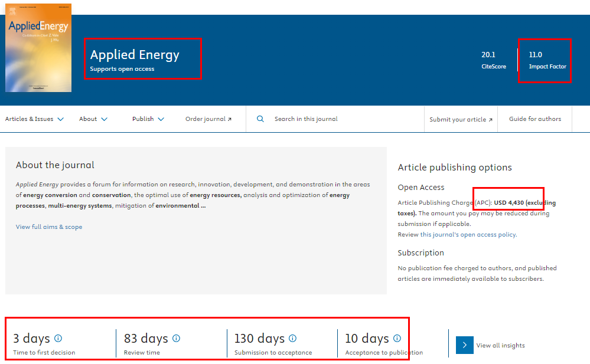This screenshot has width=590, height=364.
Task: Click info icon beside 130 days
Action: 292,338
